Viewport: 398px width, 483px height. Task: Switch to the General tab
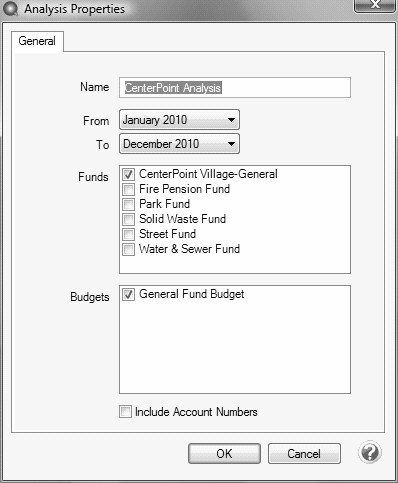[37, 41]
